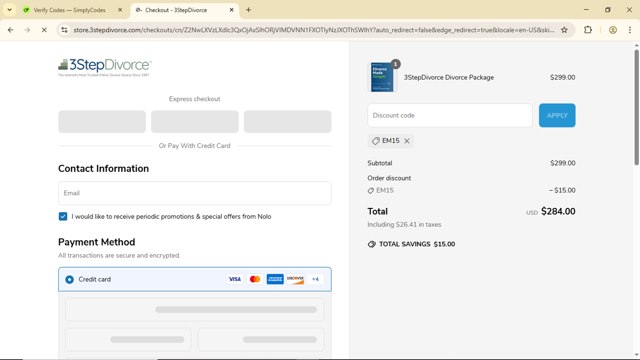Viewport: 640px width, 360px height.
Task: Click the EM15 tag icon in the chip
Action: coord(376,141)
